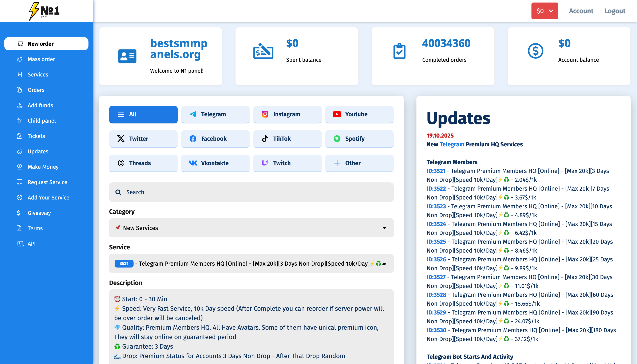Click the Spotify green icon

(337, 139)
